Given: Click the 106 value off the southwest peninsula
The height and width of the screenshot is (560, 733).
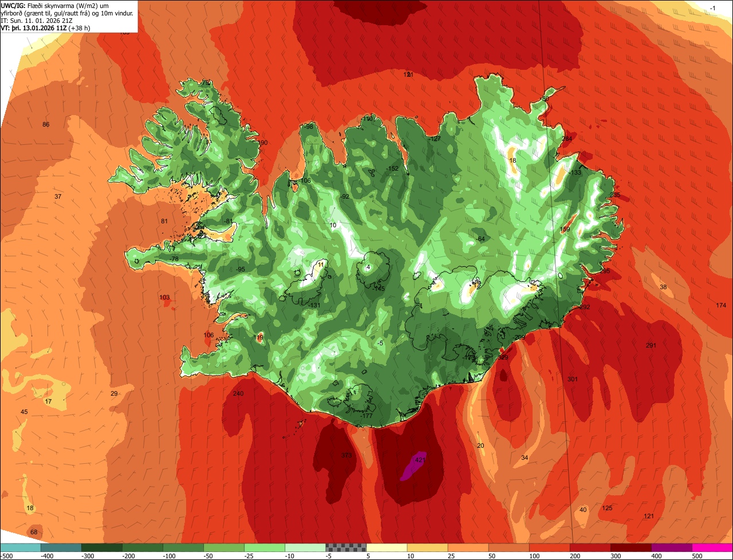Looking at the screenshot, I should [208, 335].
